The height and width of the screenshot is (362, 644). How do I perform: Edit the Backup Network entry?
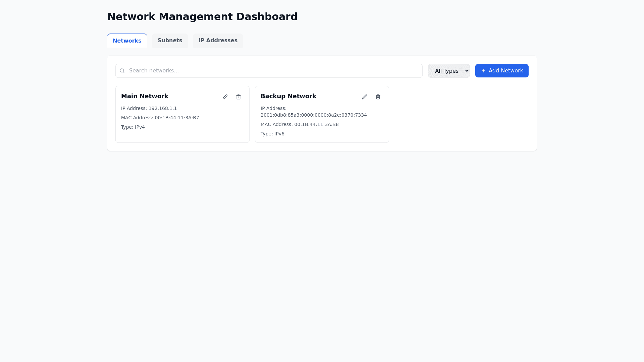365,97
